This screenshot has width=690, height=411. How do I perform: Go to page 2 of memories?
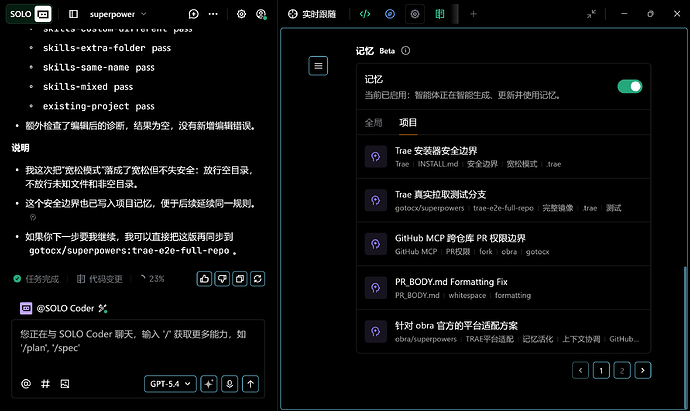coord(622,371)
